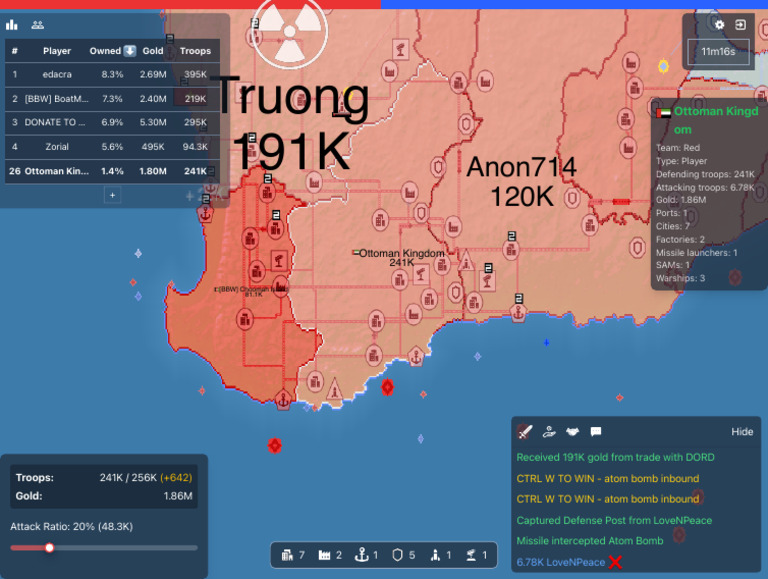Toggle alliance events filter handshake icon
The height and width of the screenshot is (579, 768).
click(x=572, y=432)
